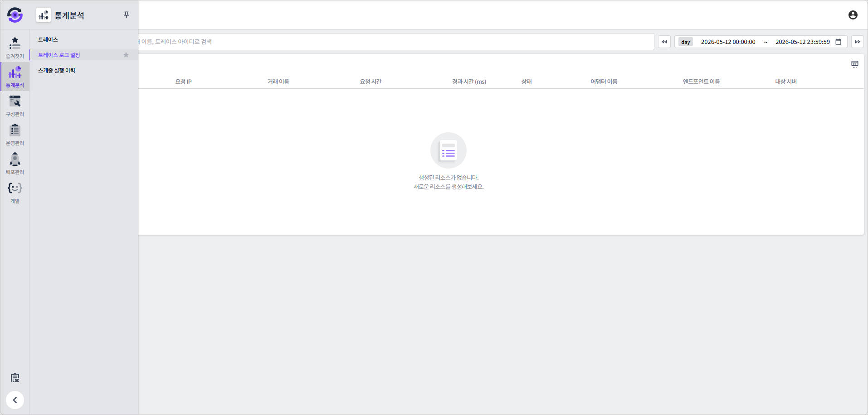Open the 구성관리 sidebar section
The image size is (868, 415).
tap(15, 106)
